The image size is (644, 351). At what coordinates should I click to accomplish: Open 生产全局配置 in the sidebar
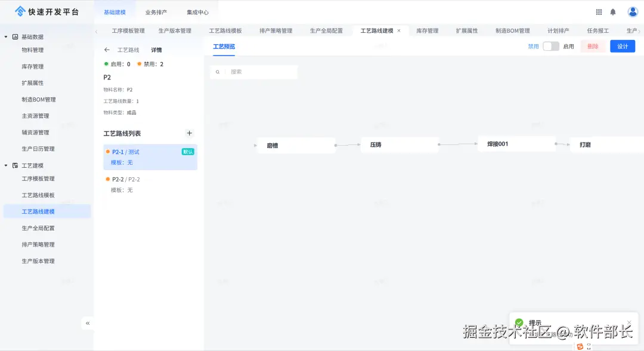point(38,227)
